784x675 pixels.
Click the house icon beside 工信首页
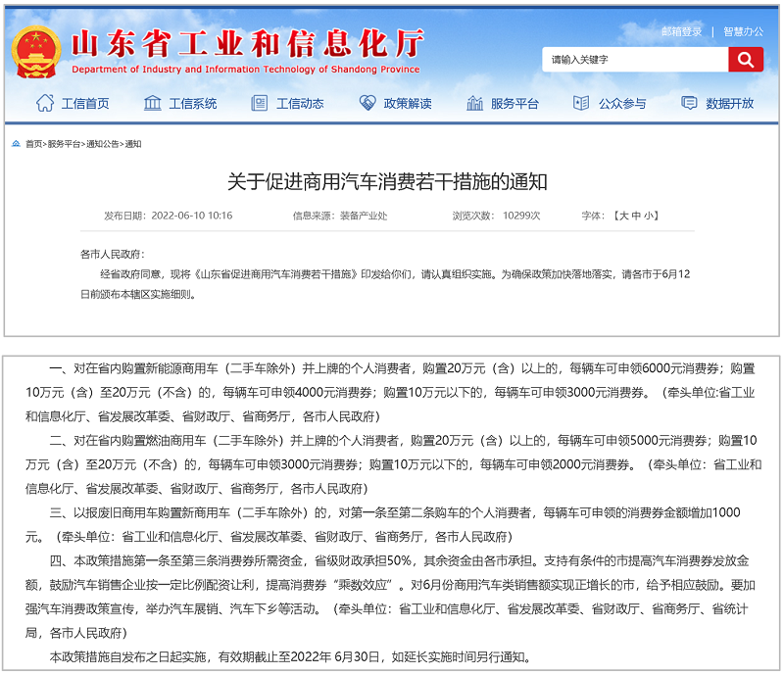tap(45, 103)
